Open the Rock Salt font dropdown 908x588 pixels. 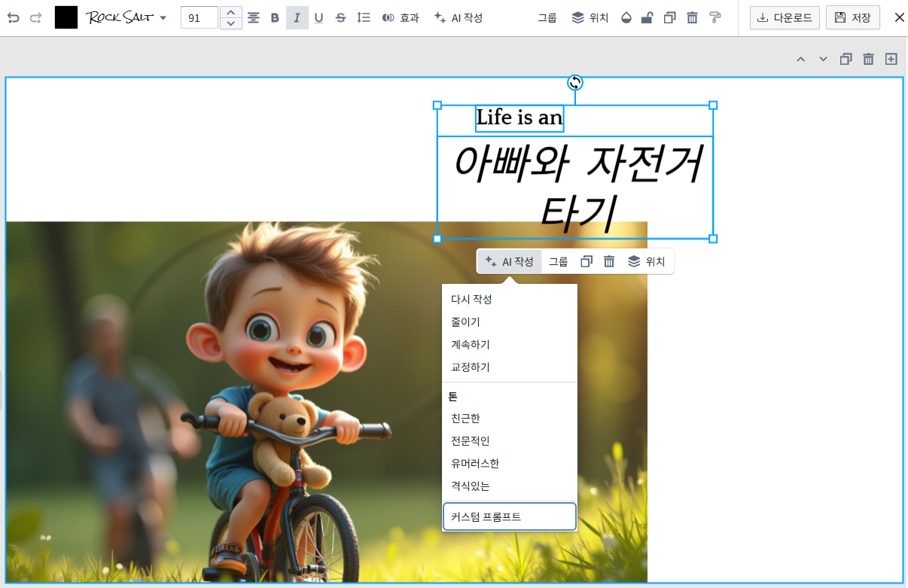[128, 17]
